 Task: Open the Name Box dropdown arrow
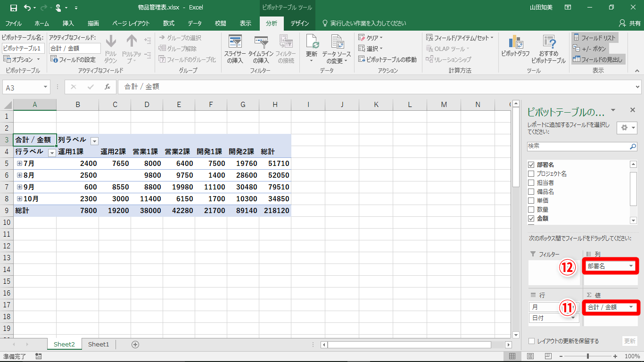46,87
